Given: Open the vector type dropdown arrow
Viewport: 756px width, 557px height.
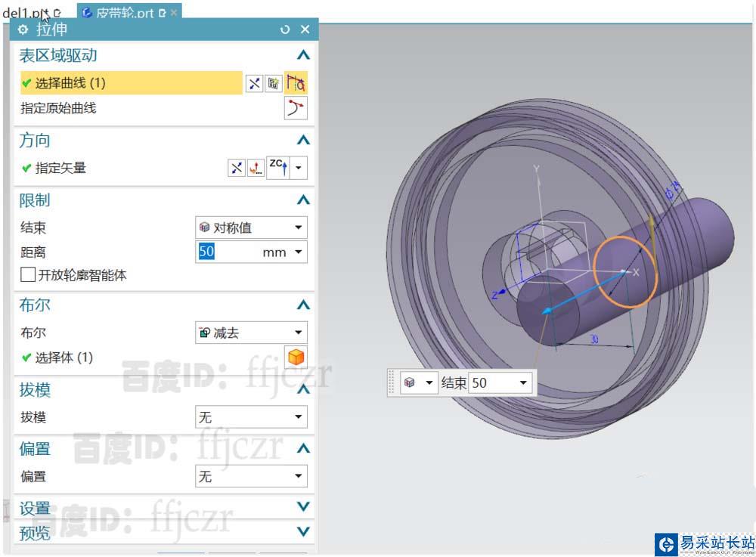Looking at the screenshot, I should coord(299,168).
